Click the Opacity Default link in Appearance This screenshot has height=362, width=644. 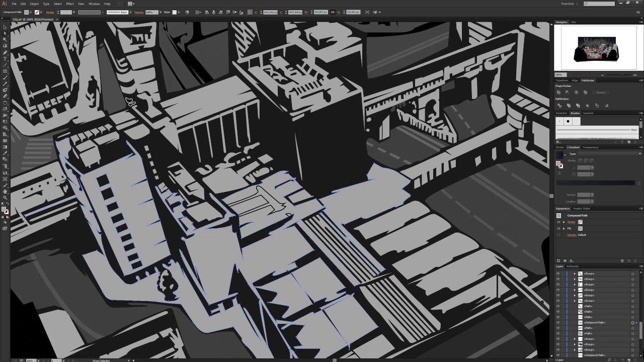582,235
